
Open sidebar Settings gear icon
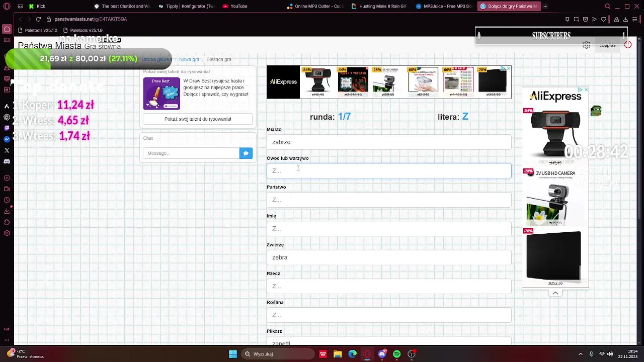click(7, 233)
